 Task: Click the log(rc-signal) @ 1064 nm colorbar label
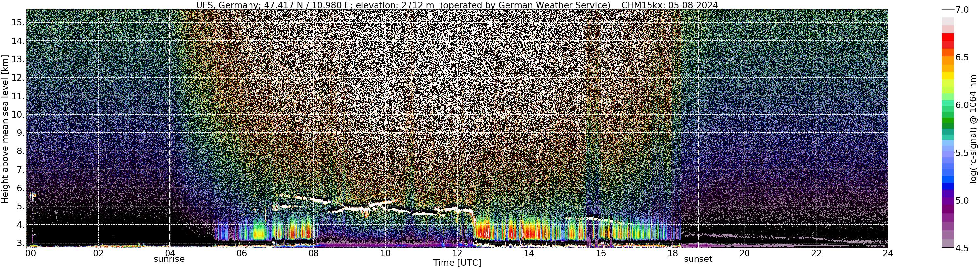coord(972,129)
